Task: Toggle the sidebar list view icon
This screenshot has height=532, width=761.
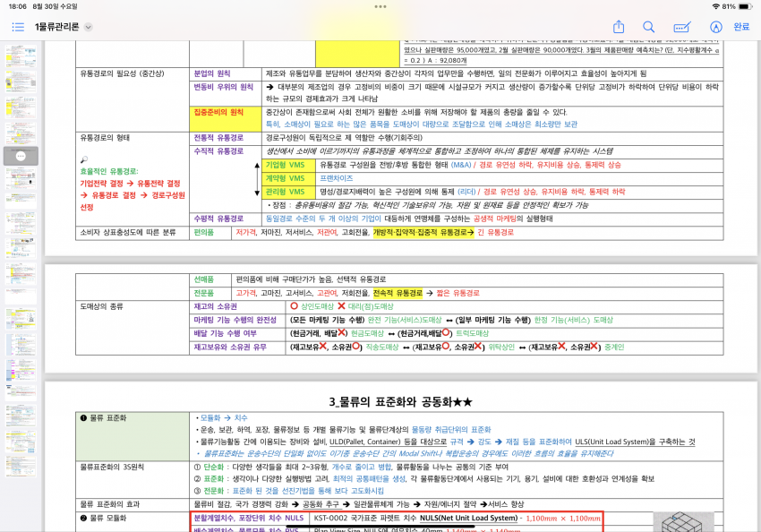Action: tap(18, 27)
